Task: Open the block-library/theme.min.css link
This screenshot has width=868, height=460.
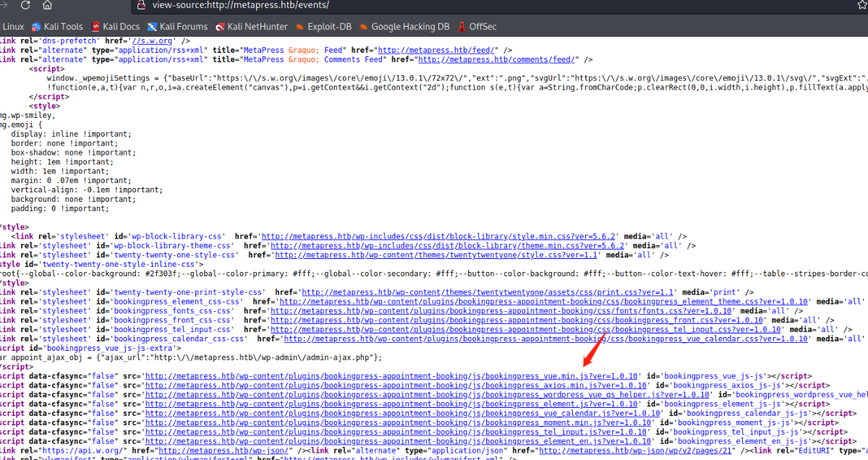Action: point(447,246)
